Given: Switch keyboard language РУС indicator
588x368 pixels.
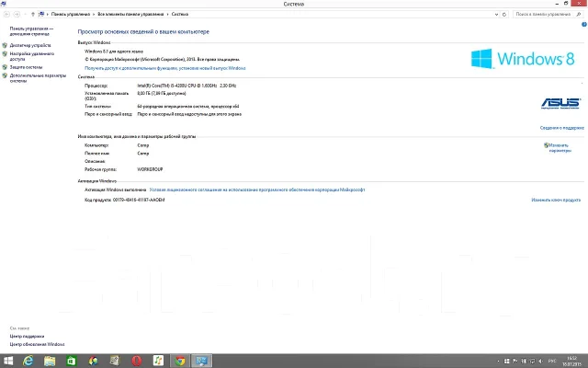Looking at the screenshot, I should (552, 362).
